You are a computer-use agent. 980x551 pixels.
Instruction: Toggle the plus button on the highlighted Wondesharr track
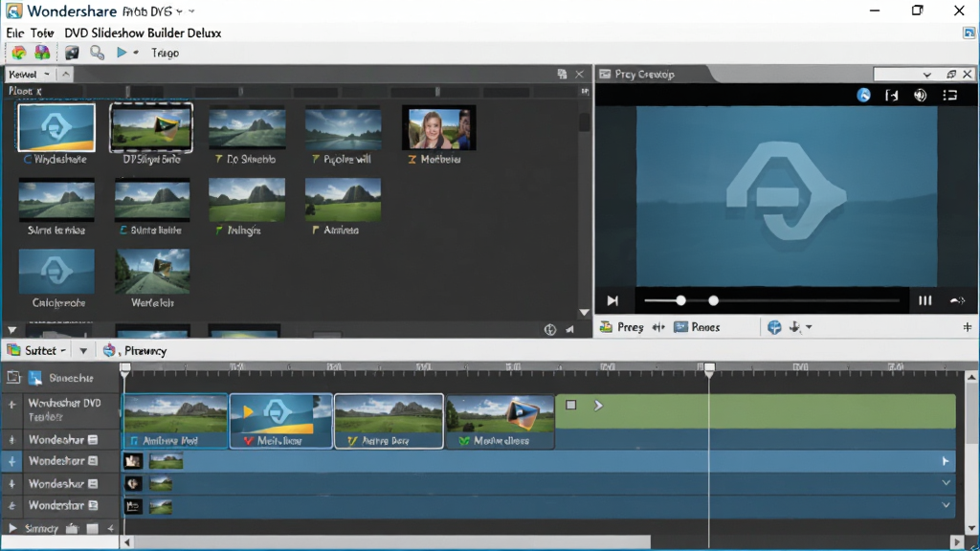pyautogui.click(x=11, y=461)
